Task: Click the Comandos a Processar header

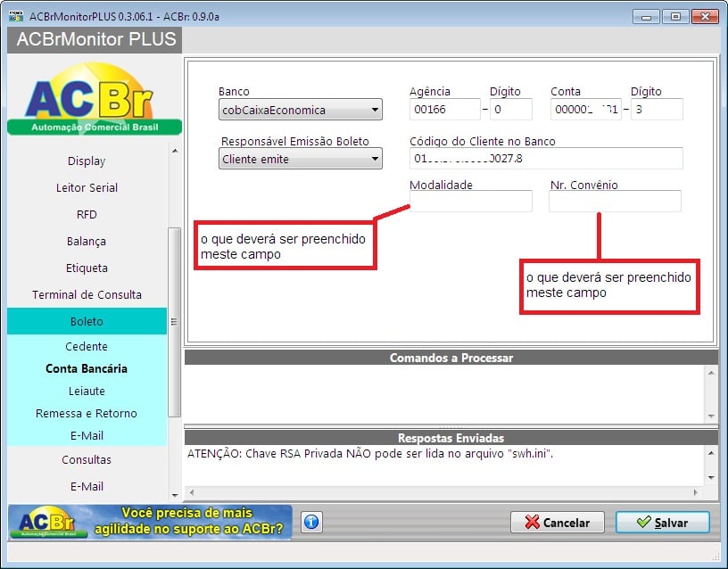Action: coord(451,358)
